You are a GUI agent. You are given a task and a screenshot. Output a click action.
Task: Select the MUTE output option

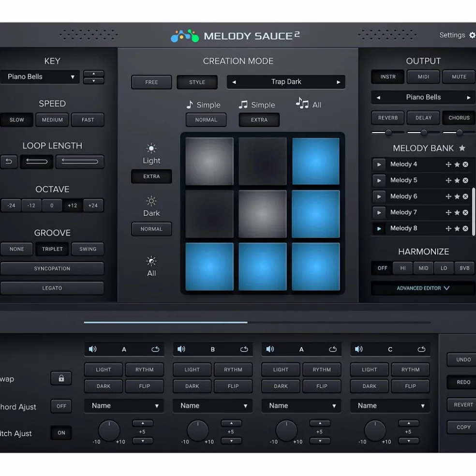pyautogui.click(x=459, y=77)
